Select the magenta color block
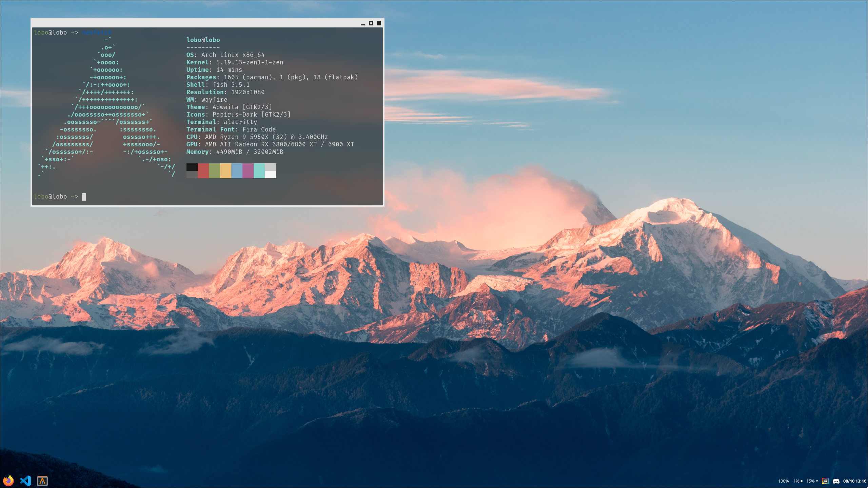 tap(248, 170)
